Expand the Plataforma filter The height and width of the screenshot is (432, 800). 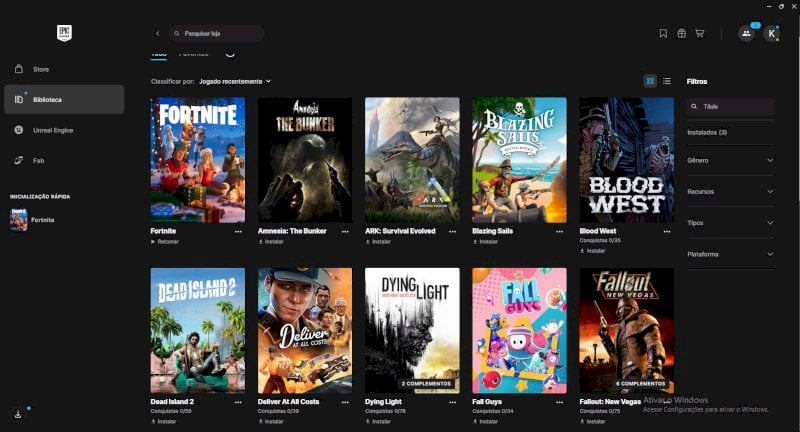click(x=731, y=254)
